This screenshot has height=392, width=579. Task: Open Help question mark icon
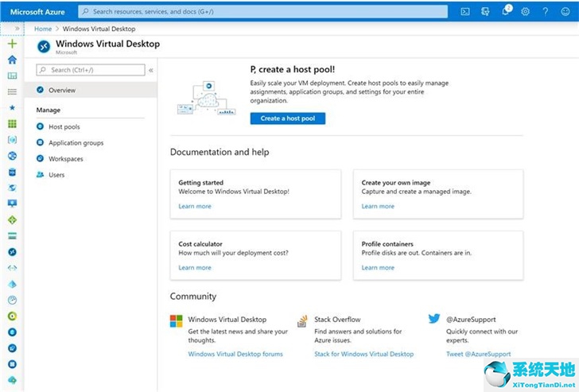pyautogui.click(x=546, y=11)
